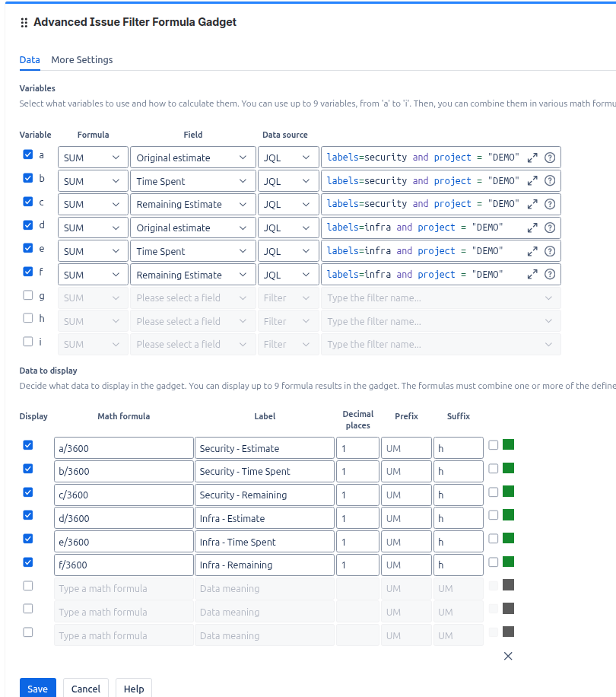Open Remaining Estimate dropdown for variable c
This screenshot has height=697, width=616.
click(x=192, y=205)
